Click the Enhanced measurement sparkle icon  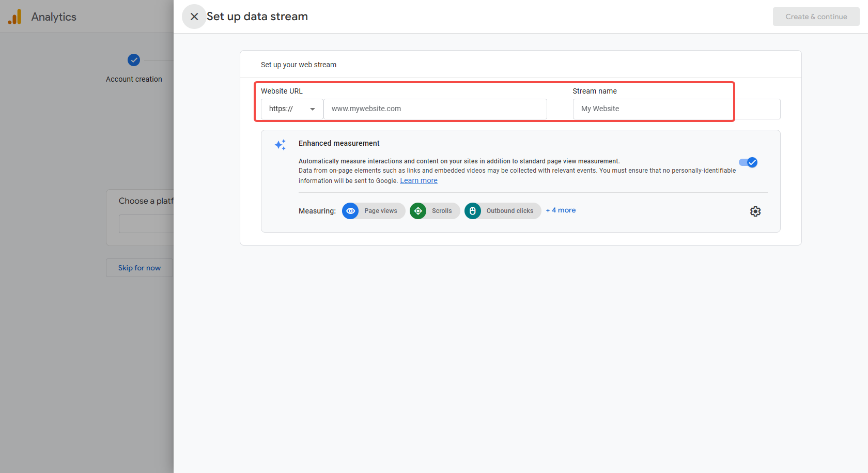point(280,145)
